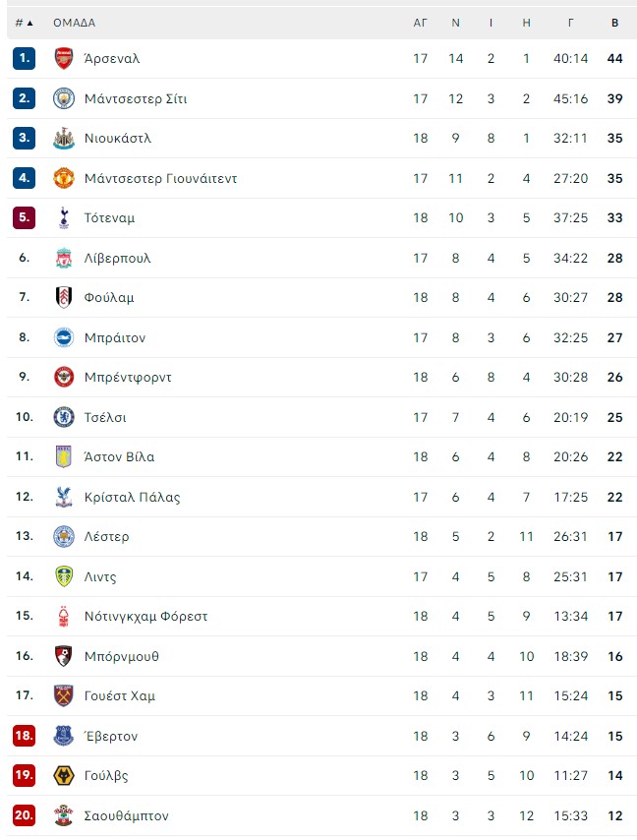
Task: Open the Μπρέντφορντ team link
Action: point(128,377)
